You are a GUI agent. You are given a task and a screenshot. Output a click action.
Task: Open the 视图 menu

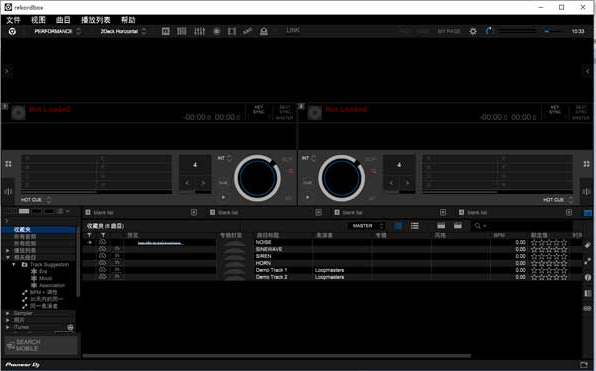(38, 20)
